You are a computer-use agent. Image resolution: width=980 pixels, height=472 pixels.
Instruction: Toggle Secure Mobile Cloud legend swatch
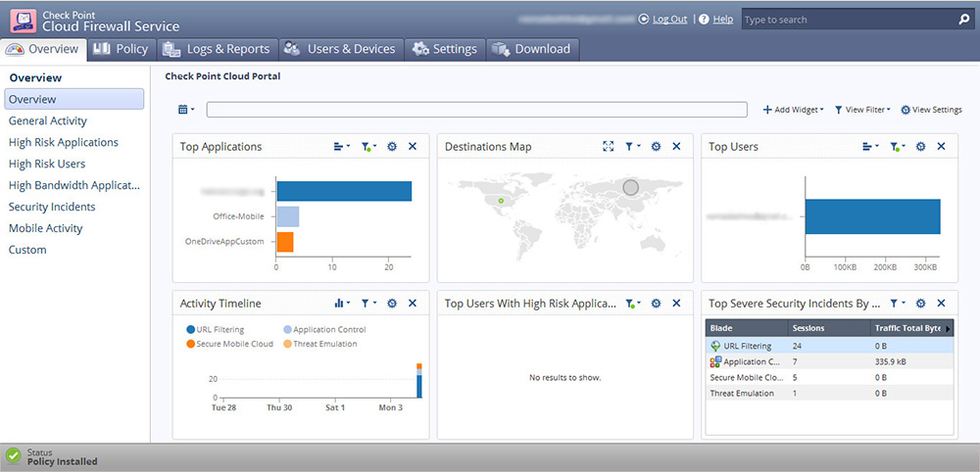[191, 344]
